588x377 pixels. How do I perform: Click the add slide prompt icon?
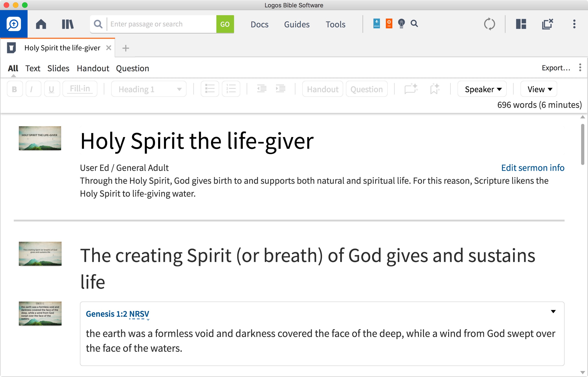pos(411,89)
